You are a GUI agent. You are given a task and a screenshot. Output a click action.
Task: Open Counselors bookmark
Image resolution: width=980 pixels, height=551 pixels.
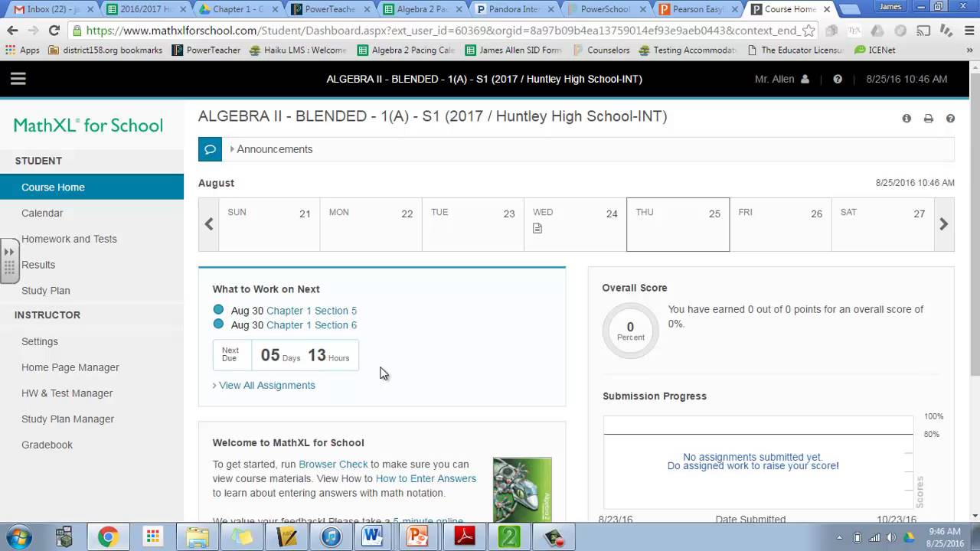pos(602,50)
